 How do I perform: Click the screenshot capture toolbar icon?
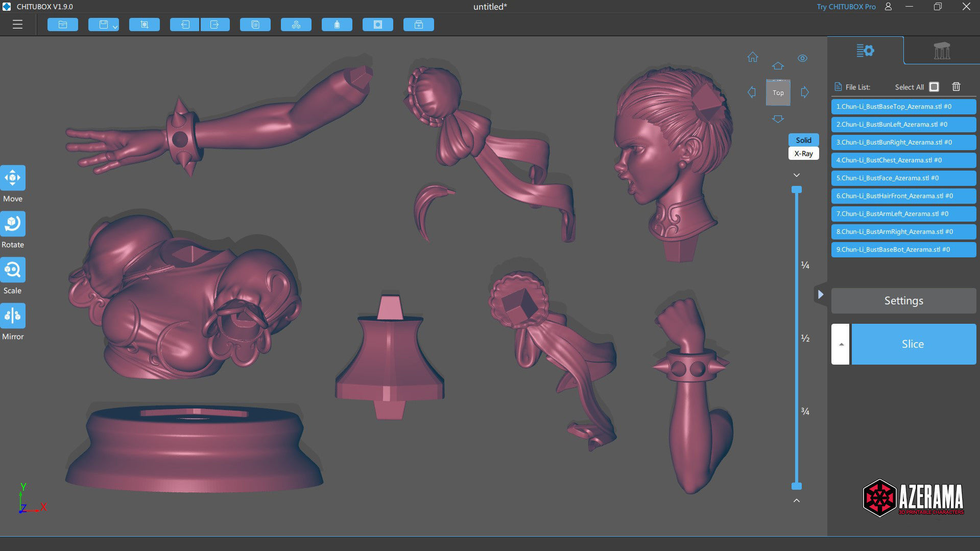(145, 25)
